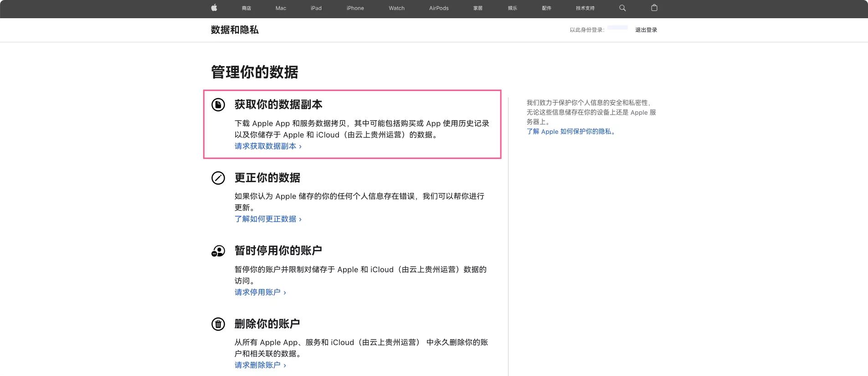The height and width of the screenshot is (376, 868).
Task: Click the pencil icon beside 更正你的数据
Action: [x=218, y=178]
